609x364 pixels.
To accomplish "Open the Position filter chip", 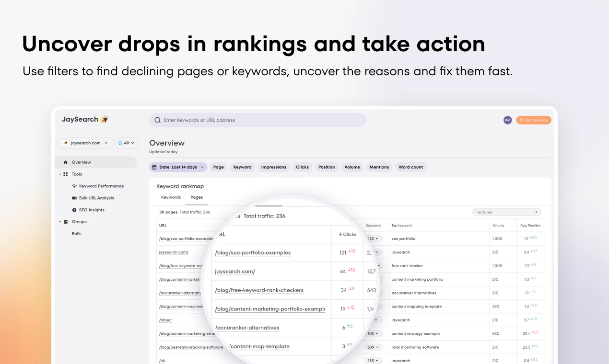I will tap(327, 167).
